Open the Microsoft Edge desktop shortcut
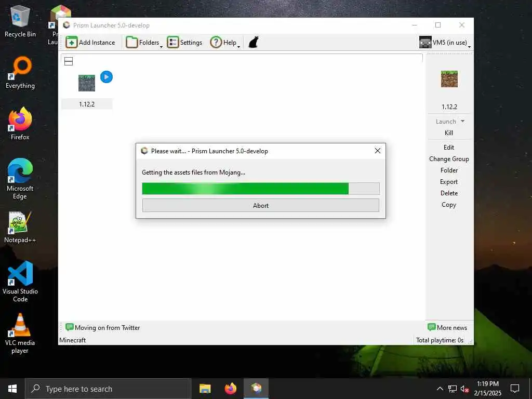532x399 pixels. pyautogui.click(x=20, y=179)
